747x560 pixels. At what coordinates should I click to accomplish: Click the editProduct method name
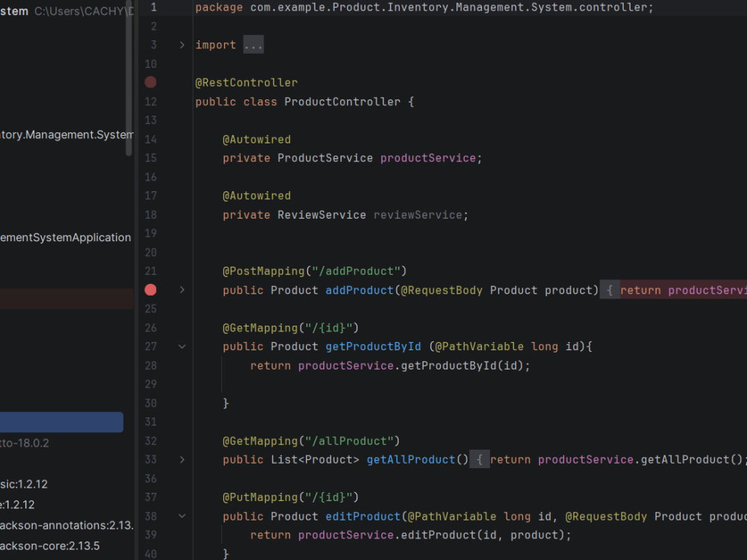click(362, 516)
